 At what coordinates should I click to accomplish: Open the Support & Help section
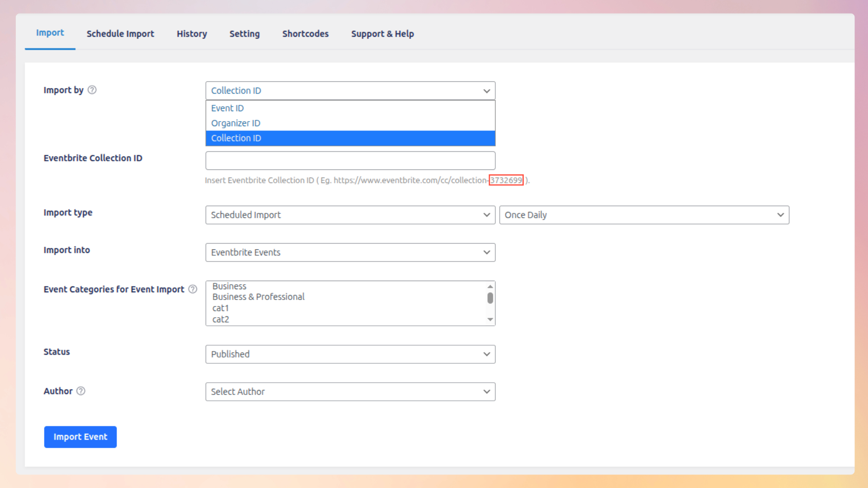(x=382, y=33)
